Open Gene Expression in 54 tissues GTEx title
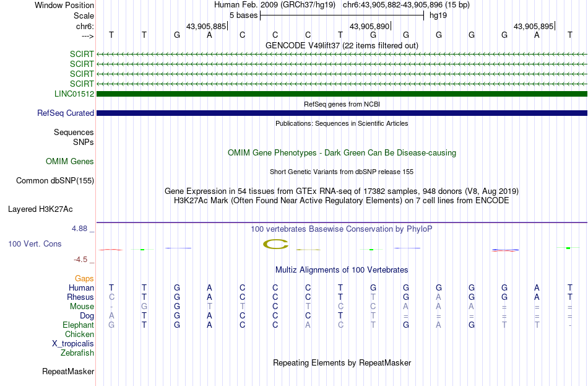 [x=342, y=191]
